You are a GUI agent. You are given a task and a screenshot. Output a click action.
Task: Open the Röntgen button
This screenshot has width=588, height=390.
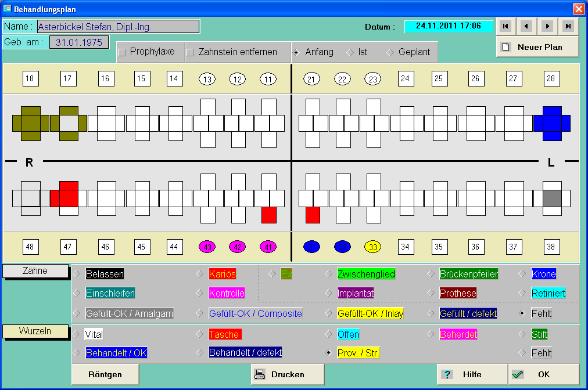tap(105, 374)
